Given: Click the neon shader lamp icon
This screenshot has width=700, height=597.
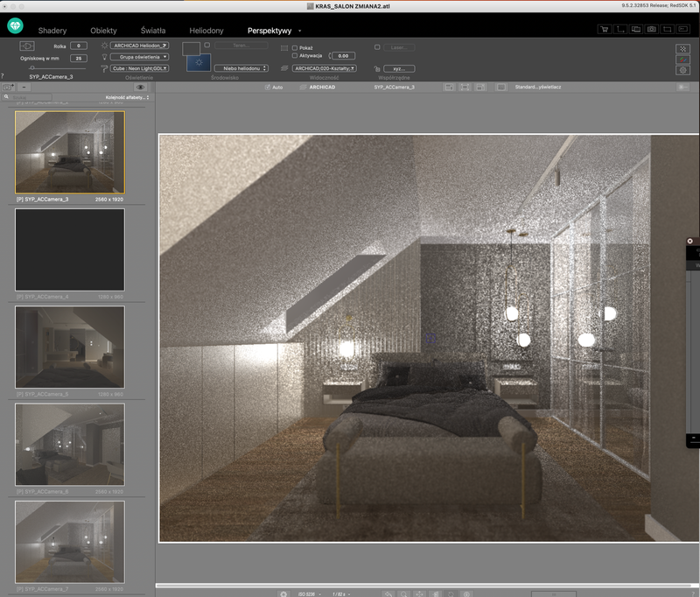Looking at the screenshot, I should tap(104, 68).
